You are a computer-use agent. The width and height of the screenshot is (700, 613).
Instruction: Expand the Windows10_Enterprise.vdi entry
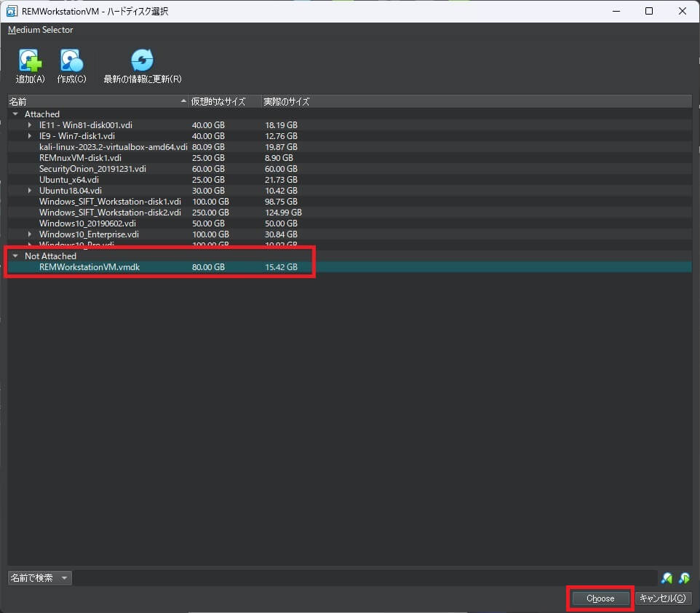point(30,234)
